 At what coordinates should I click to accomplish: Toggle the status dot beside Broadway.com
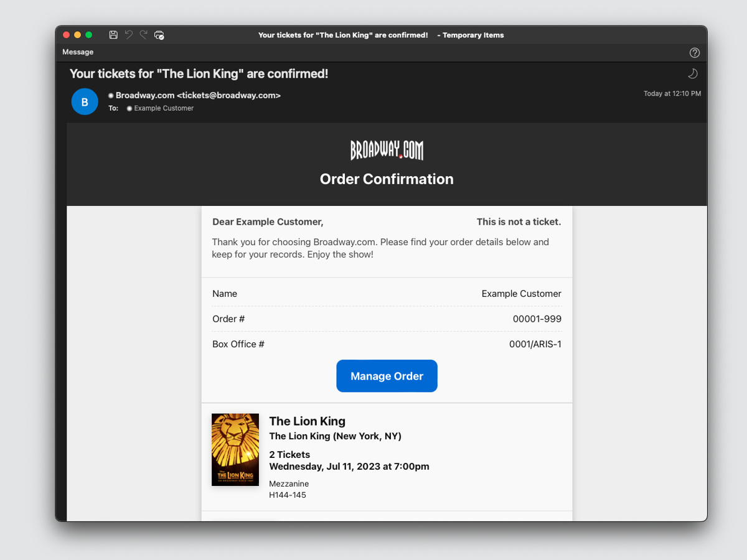click(x=110, y=95)
